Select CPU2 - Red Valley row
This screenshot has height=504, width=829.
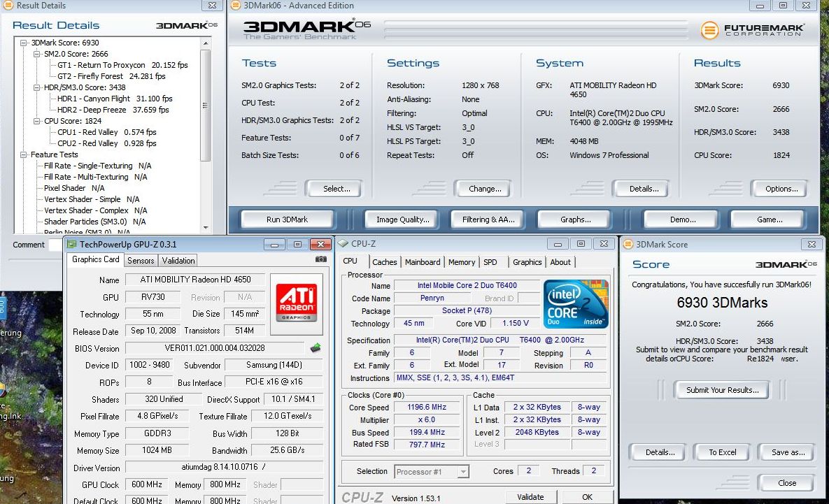point(107,143)
